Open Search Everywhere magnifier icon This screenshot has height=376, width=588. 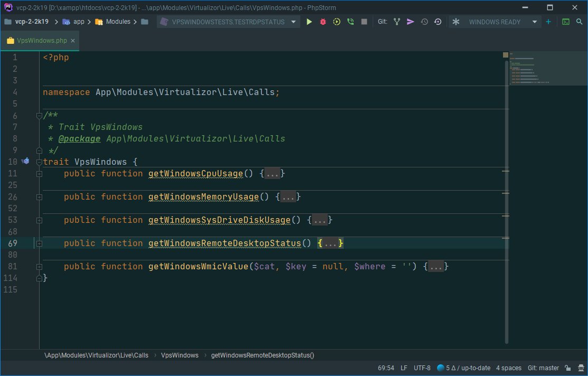(580, 22)
